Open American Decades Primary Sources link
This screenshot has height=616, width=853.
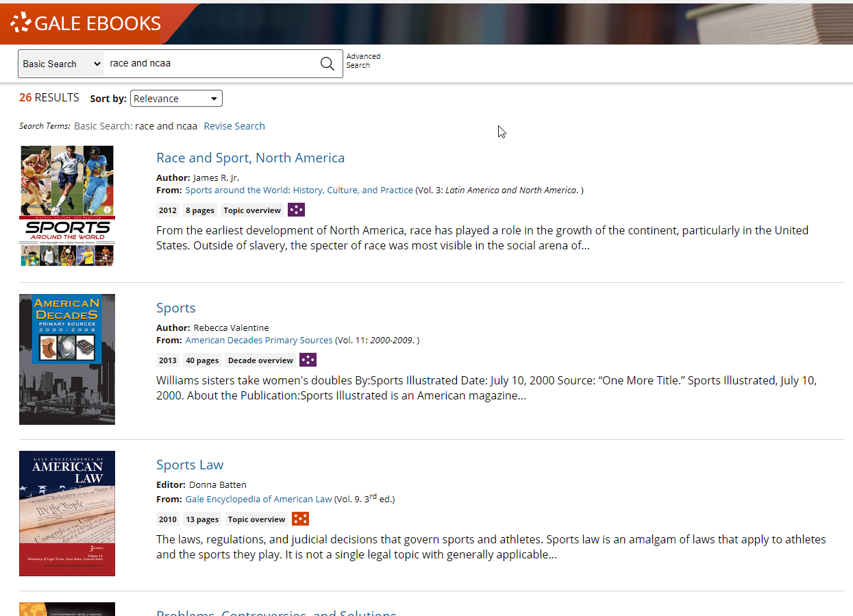[x=259, y=340]
